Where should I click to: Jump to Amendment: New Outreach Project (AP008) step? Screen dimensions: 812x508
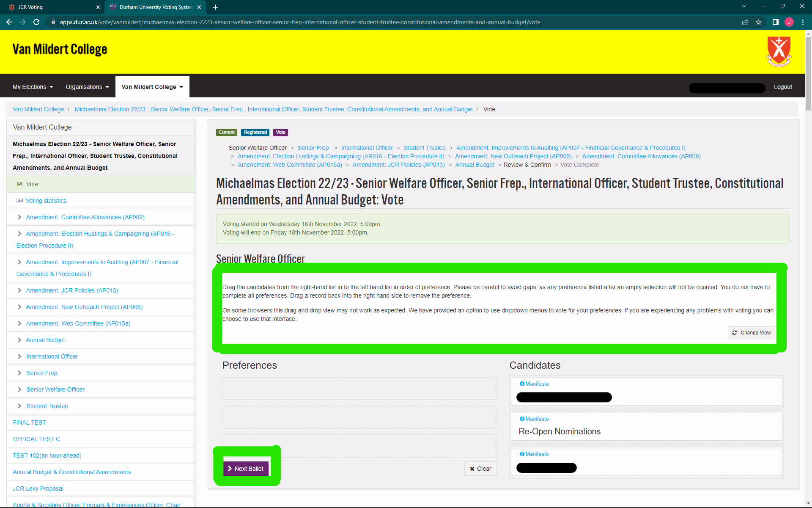[513, 156]
